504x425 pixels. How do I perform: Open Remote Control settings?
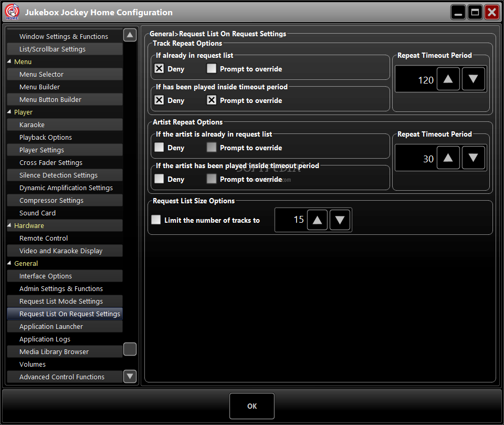[x=65, y=238]
